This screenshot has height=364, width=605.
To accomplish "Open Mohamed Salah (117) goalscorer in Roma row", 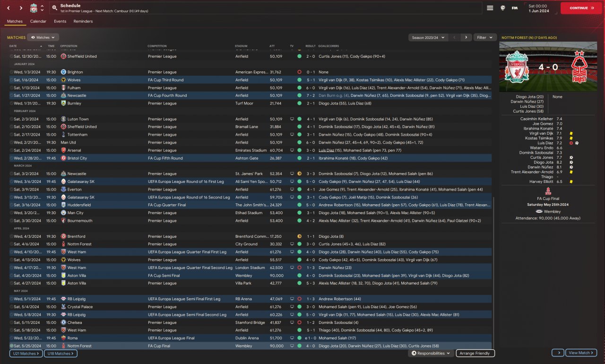I will pyautogui.click(x=336, y=338).
